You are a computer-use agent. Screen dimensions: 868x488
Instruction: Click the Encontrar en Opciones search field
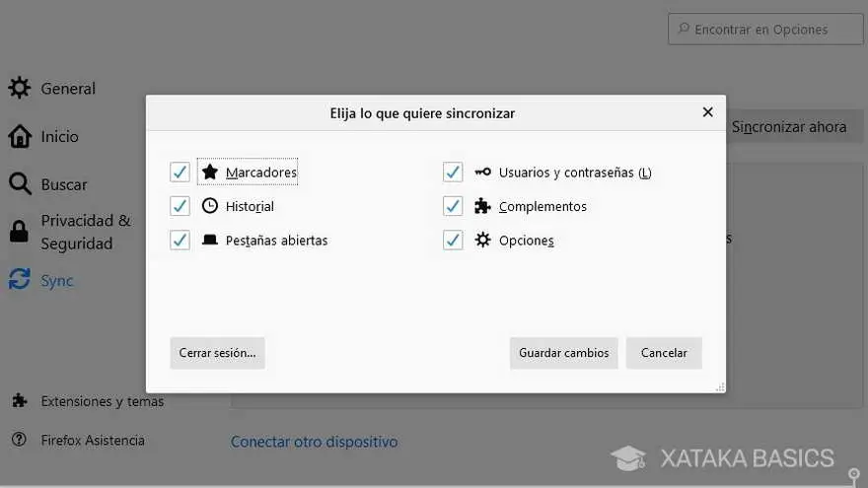pyautogui.click(x=765, y=30)
